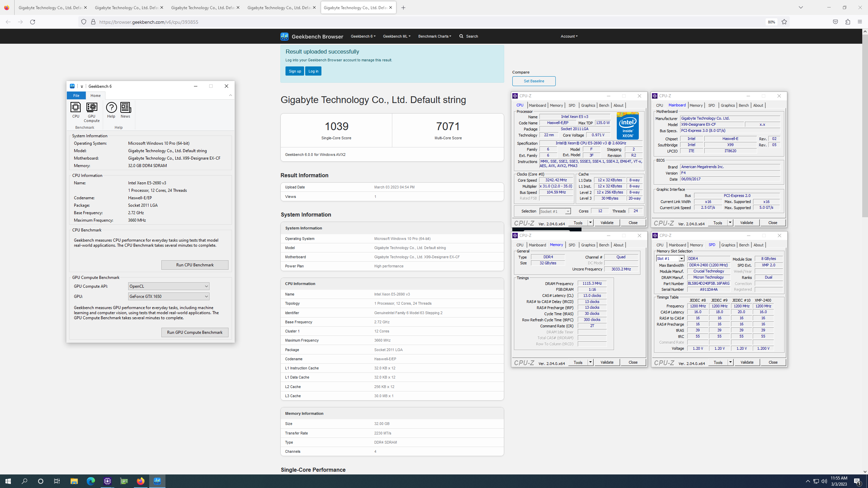This screenshot has height=488, width=868.
Task: Click the Sign up button
Action: 295,71
